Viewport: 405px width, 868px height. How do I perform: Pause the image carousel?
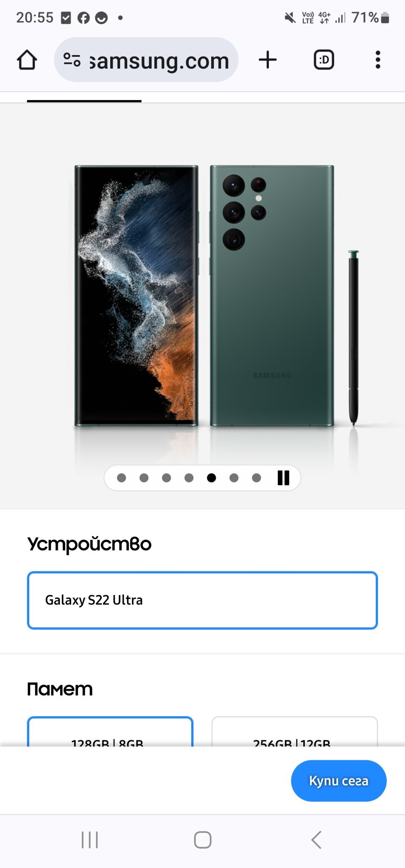pyautogui.click(x=283, y=478)
